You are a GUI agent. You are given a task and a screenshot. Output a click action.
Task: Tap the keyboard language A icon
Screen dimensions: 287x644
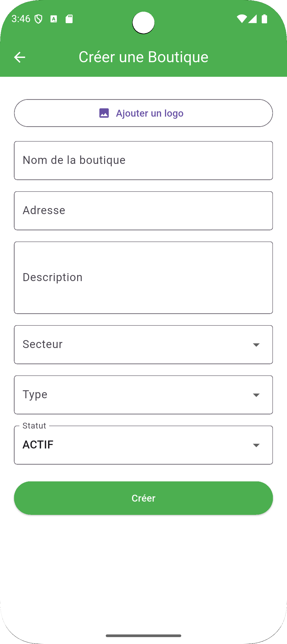click(54, 19)
